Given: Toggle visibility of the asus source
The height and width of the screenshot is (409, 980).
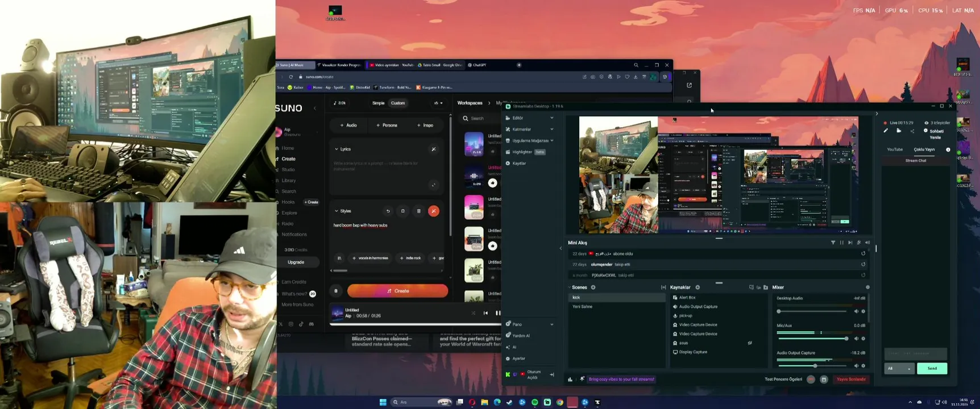Looking at the screenshot, I should click(x=750, y=343).
